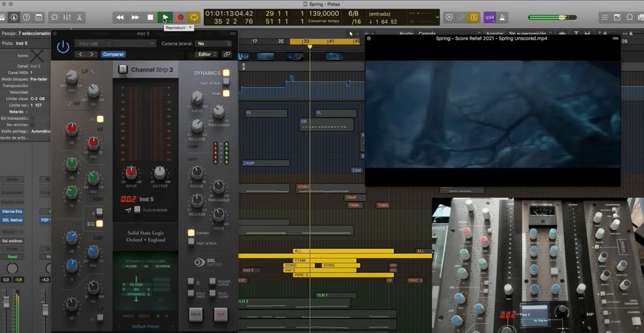Go to previous plug-in preset arrow
Viewport: 644px width, 333px height.
pyautogui.click(x=81, y=54)
